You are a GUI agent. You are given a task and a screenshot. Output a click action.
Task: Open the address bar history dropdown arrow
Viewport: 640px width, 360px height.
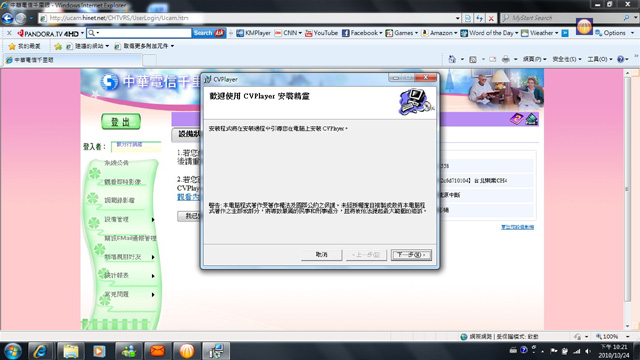[x=458, y=18]
